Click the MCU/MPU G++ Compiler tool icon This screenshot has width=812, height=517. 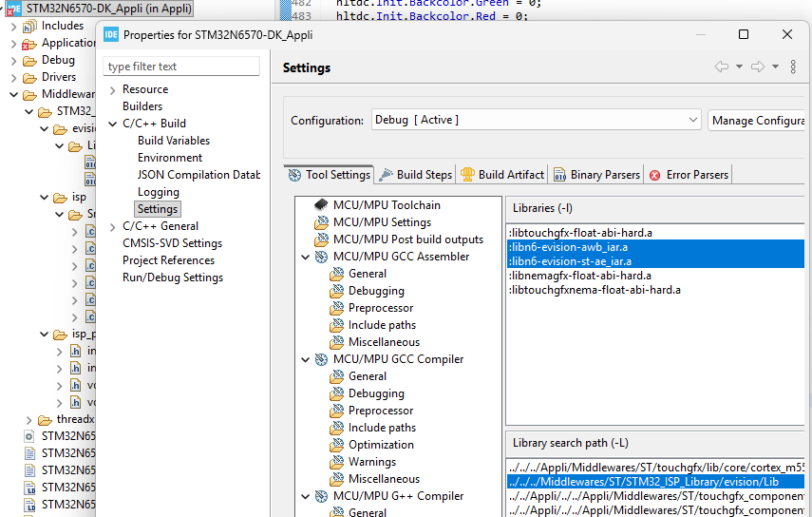[321, 496]
